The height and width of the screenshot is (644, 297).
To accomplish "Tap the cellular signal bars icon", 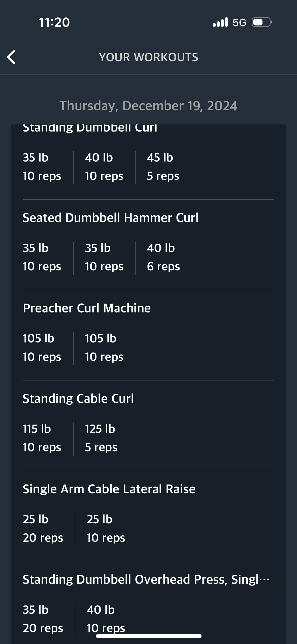I will 220,22.
